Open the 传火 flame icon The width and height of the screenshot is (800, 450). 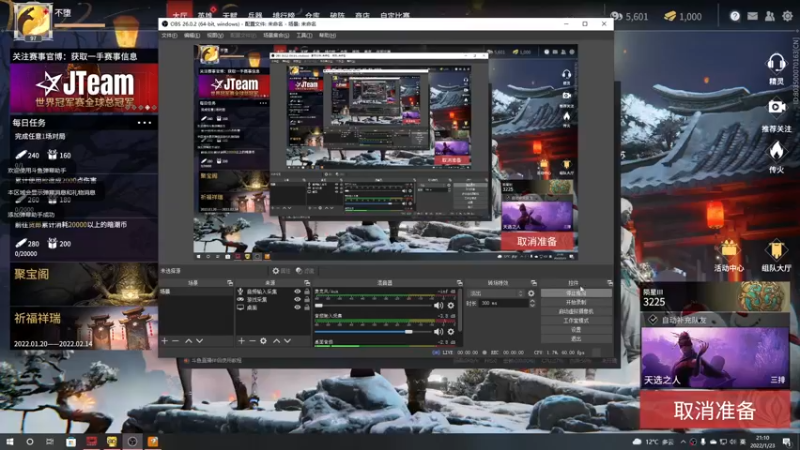(x=776, y=151)
